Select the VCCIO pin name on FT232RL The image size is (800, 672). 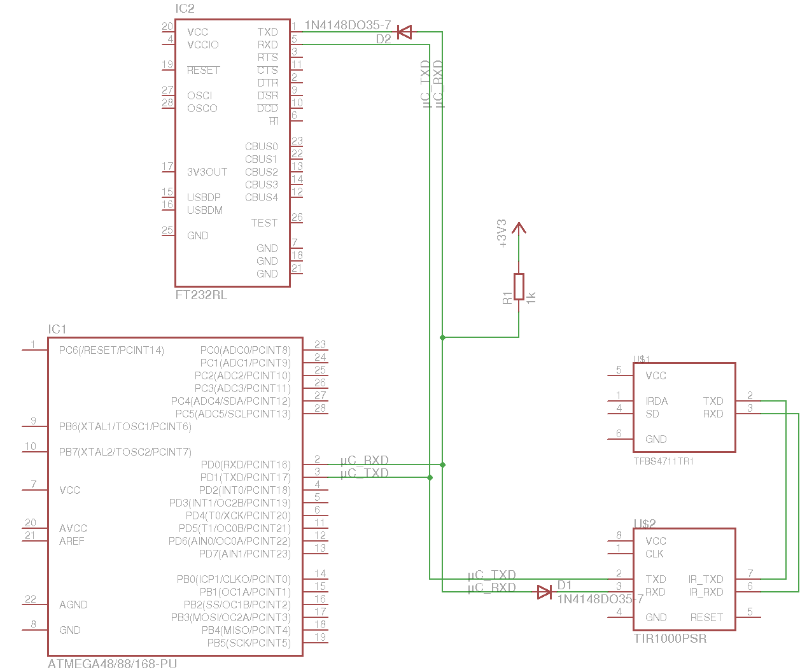[203, 45]
